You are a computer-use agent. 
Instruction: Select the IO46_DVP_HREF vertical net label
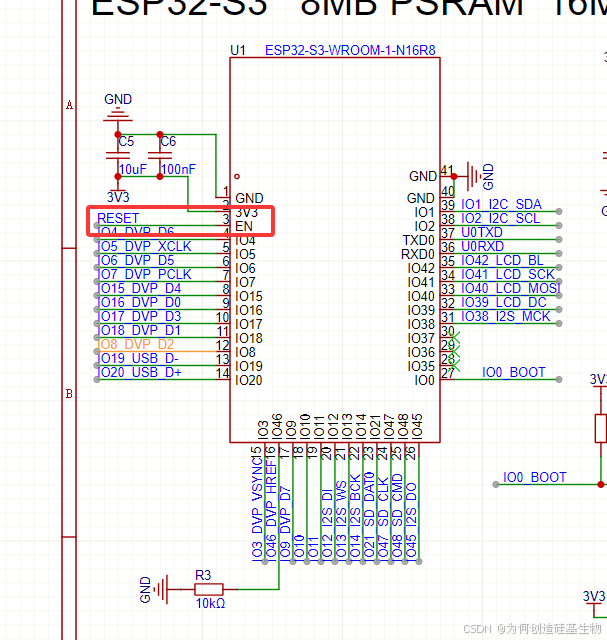pyautogui.click(x=271, y=509)
